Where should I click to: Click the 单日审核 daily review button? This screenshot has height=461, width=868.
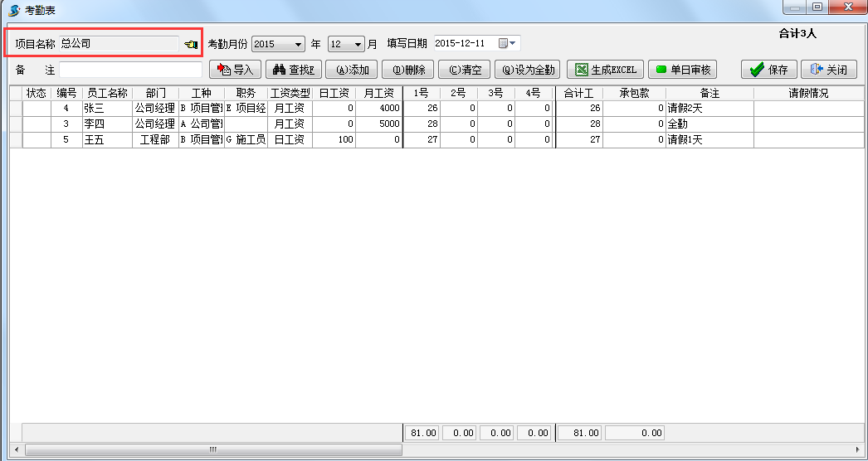pyautogui.click(x=682, y=70)
